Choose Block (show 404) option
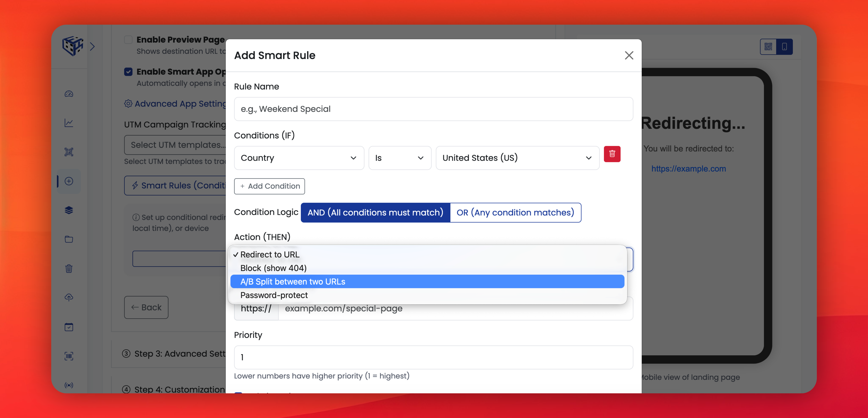 tap(427, 268)
